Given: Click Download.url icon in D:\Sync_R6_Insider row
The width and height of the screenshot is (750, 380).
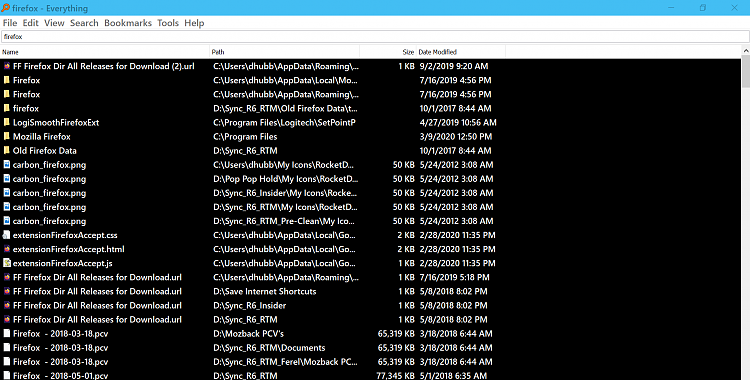Looking at the screenshot, I should [7, 305].
